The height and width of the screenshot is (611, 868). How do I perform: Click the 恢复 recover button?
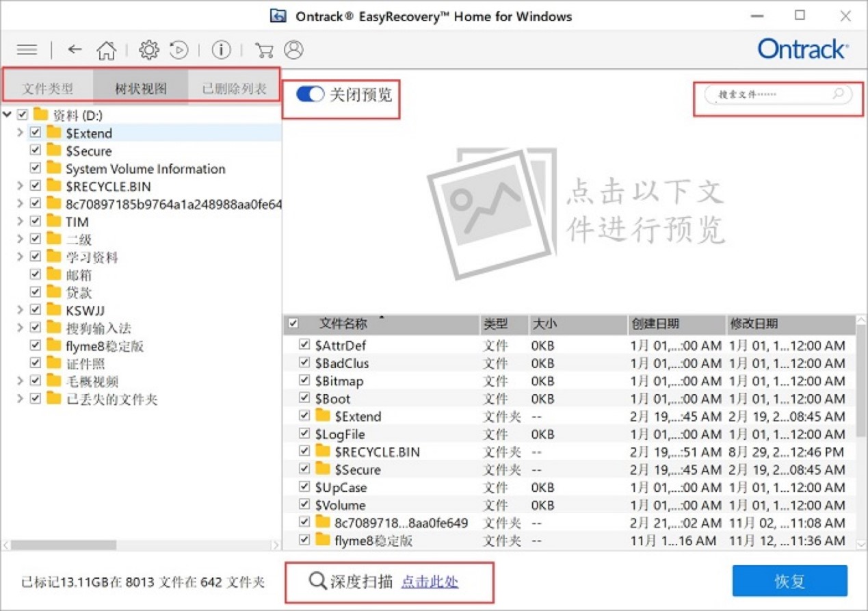pos(791,581)
